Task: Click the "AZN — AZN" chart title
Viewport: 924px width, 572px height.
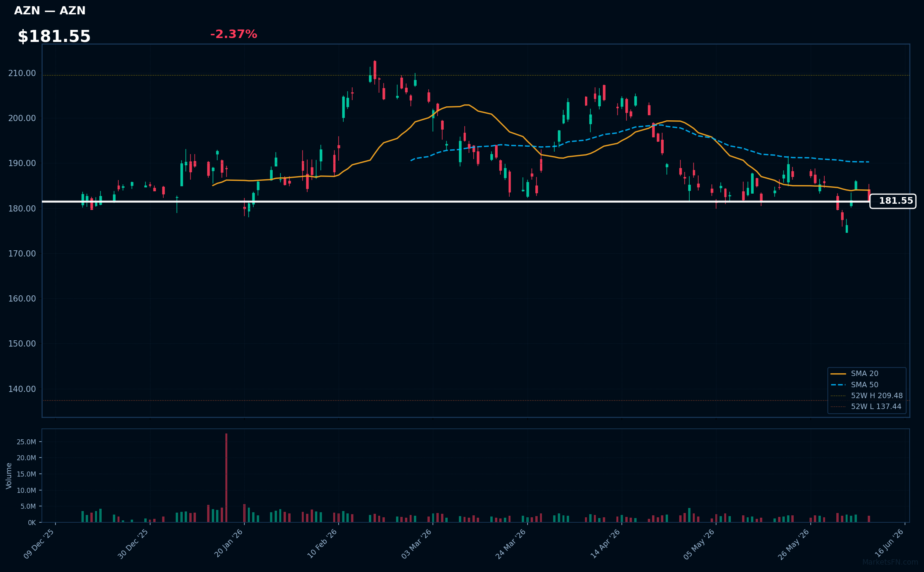Action: coord(50,11)
